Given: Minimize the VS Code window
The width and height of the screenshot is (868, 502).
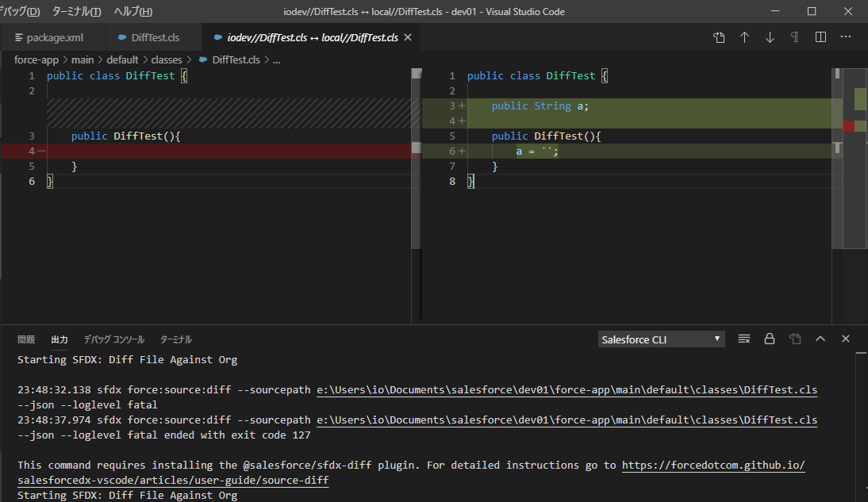Looking at the screenshot, I should tap(775, 11).
